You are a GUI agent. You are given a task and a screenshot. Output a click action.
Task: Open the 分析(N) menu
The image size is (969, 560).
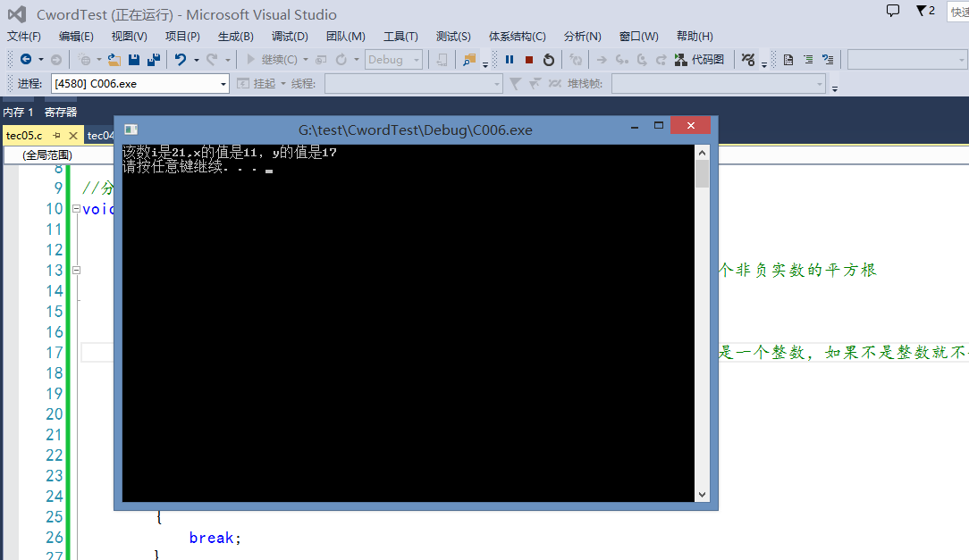pos(582,37)
